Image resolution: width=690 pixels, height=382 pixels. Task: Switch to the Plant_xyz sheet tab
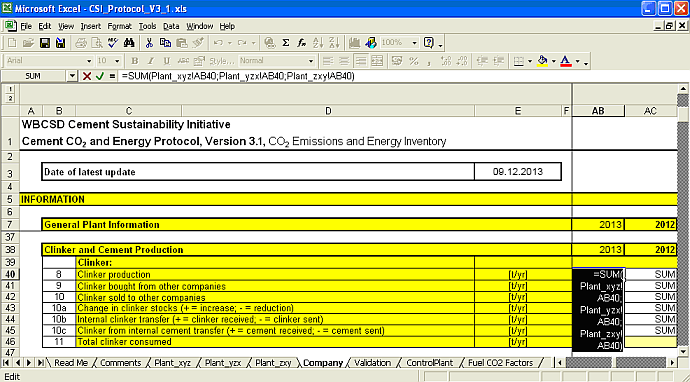172,363
